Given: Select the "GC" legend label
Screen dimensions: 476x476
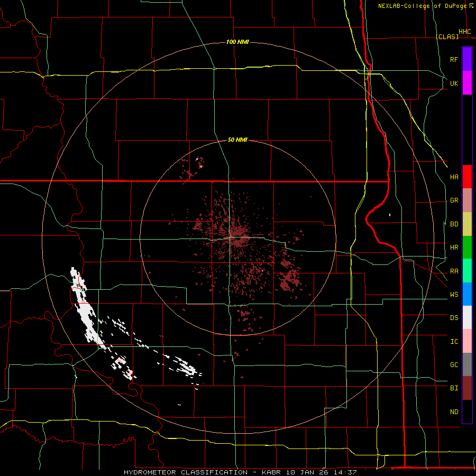Looking at the screenshot, I should click(x=454, y=364).
